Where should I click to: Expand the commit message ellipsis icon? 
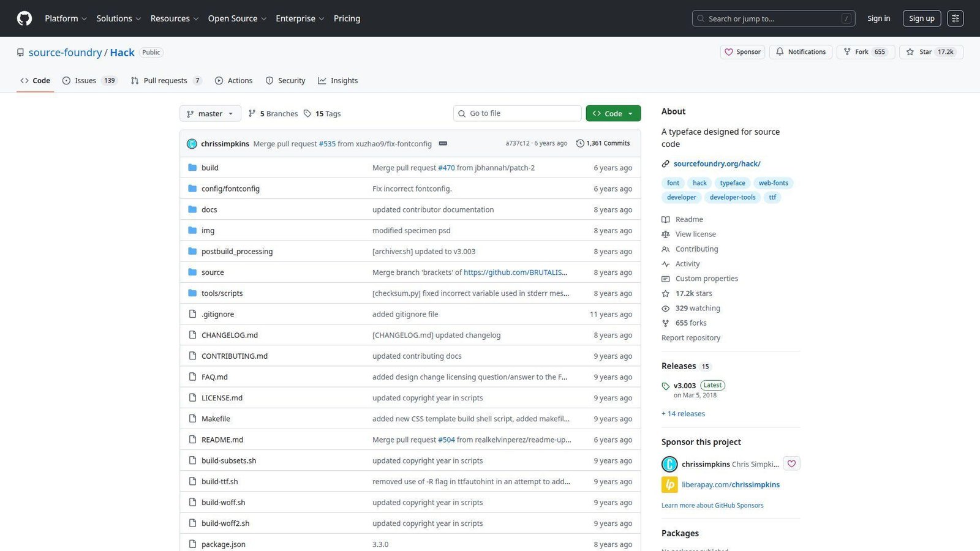click(443, 143)
